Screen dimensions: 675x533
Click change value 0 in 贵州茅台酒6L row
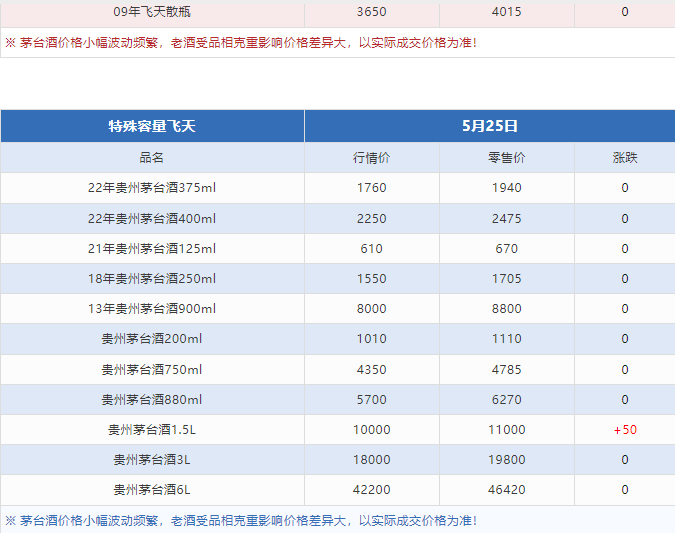click(625, 490)
